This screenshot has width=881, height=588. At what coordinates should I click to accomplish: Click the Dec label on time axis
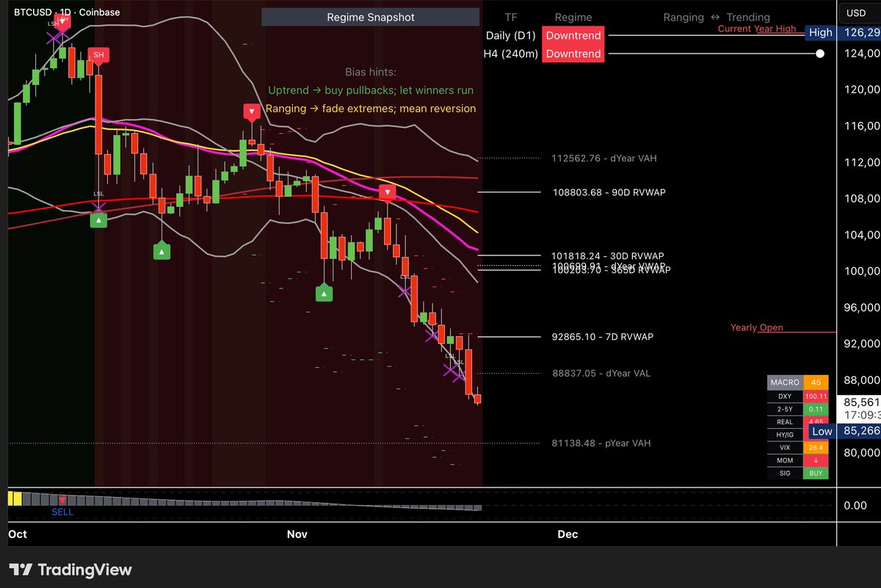point(568,534)
